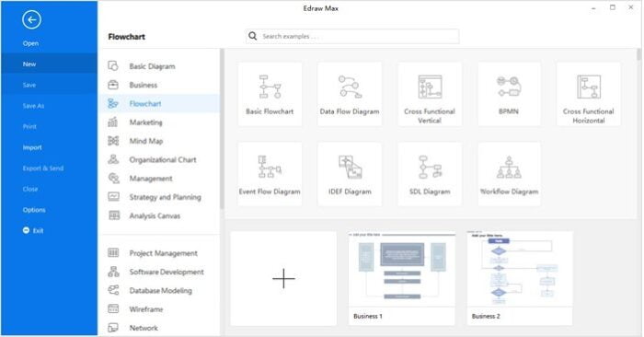This screenshot has width=644, height=337.
Task: Click the Business 2 caption text
Action: point(486,316)
